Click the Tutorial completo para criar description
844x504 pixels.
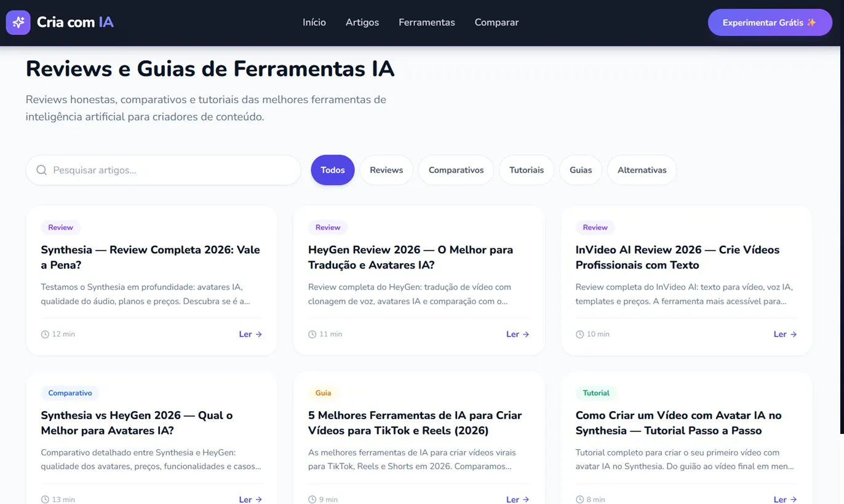coord(685,460)
